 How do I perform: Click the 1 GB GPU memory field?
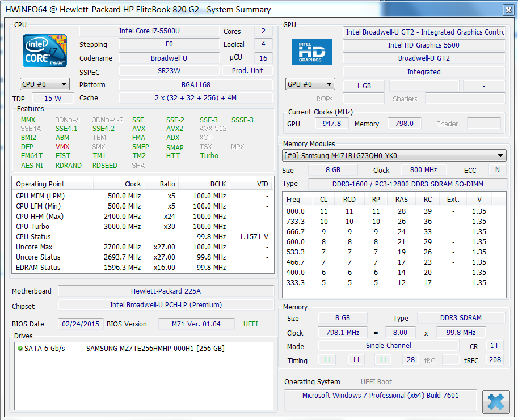(363, 86)
